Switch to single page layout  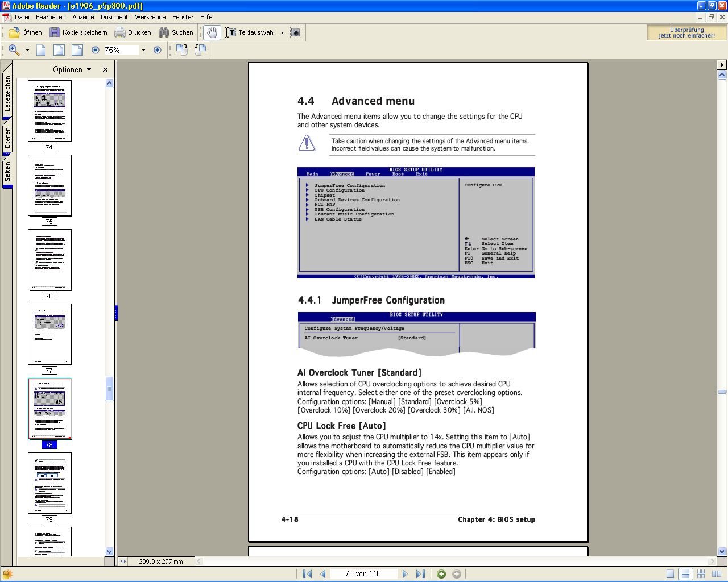[671, 574]
